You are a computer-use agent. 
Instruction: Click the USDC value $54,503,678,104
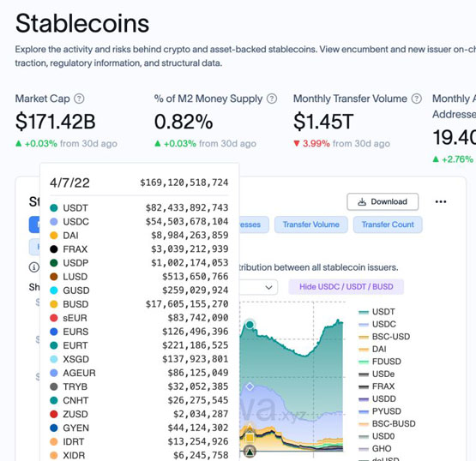pos(187,221)
